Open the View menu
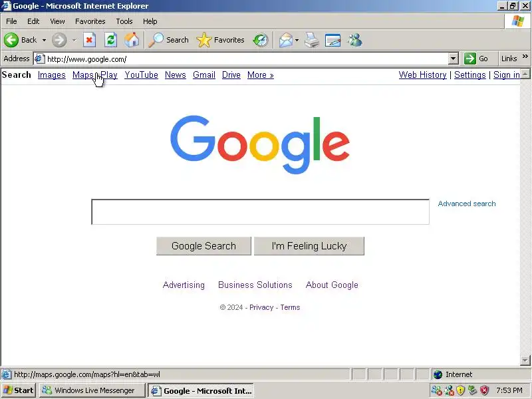Image resolution: width=532 pixels, height=399 pixels. pyautogui.click(x=57, y=21)
